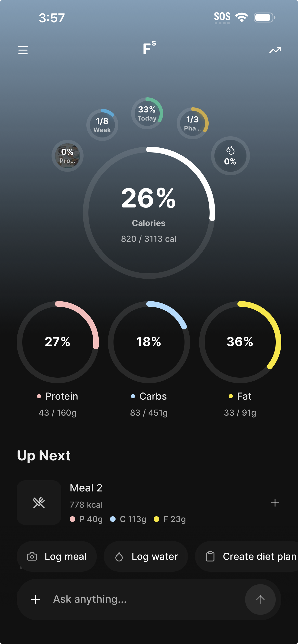Open the Protein 27% macro ring
The width and height of the screenshot is (298, 644).
pos(58,342)
